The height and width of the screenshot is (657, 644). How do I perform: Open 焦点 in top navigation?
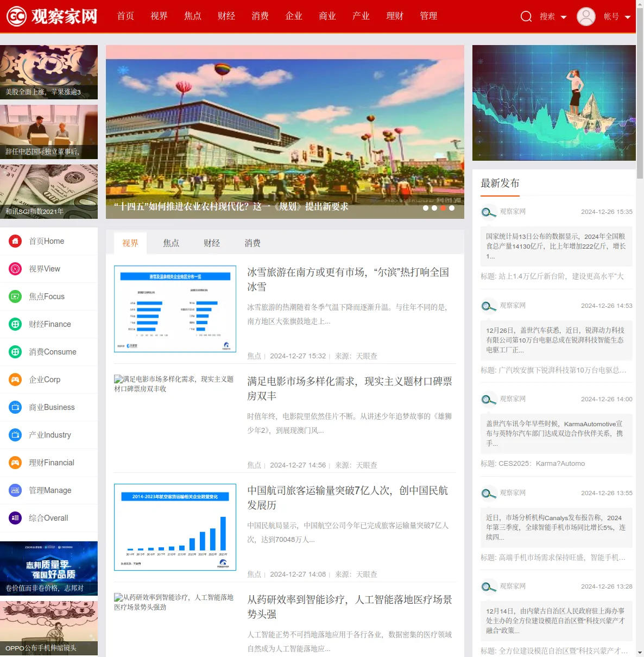pyautogui.click(x=193, y=16)
